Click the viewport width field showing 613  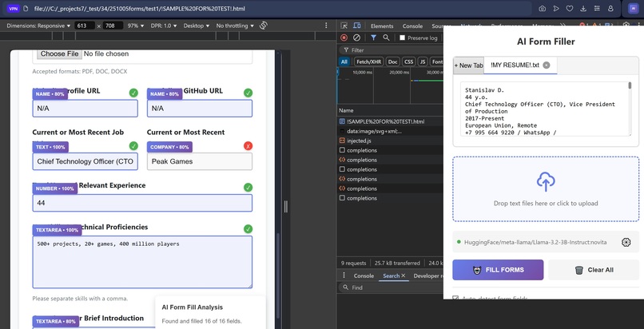tap(85, 26)
